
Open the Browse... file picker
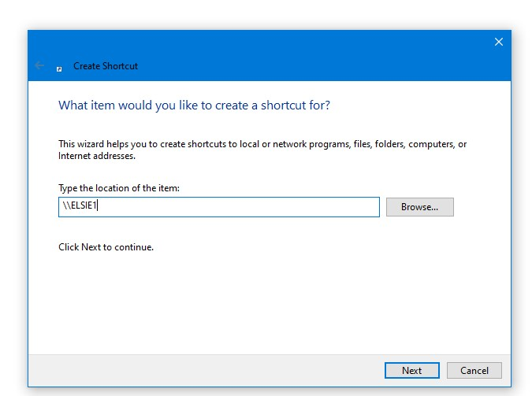[420, 207]
